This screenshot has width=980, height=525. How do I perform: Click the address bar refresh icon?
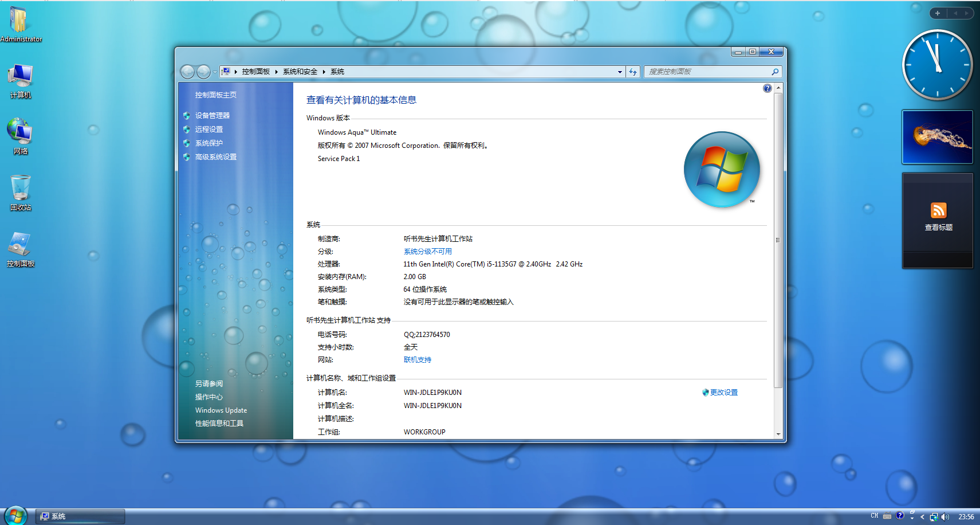coord(633,72)
